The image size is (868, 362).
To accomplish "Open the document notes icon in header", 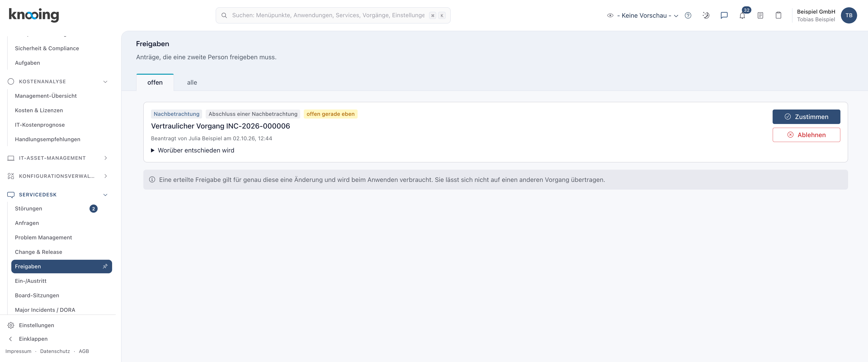I will 760,16.
